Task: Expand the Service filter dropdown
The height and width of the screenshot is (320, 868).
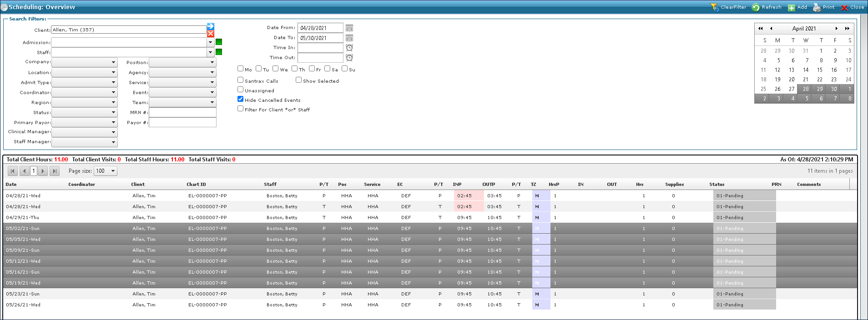Action: click(x=212, y=82)
